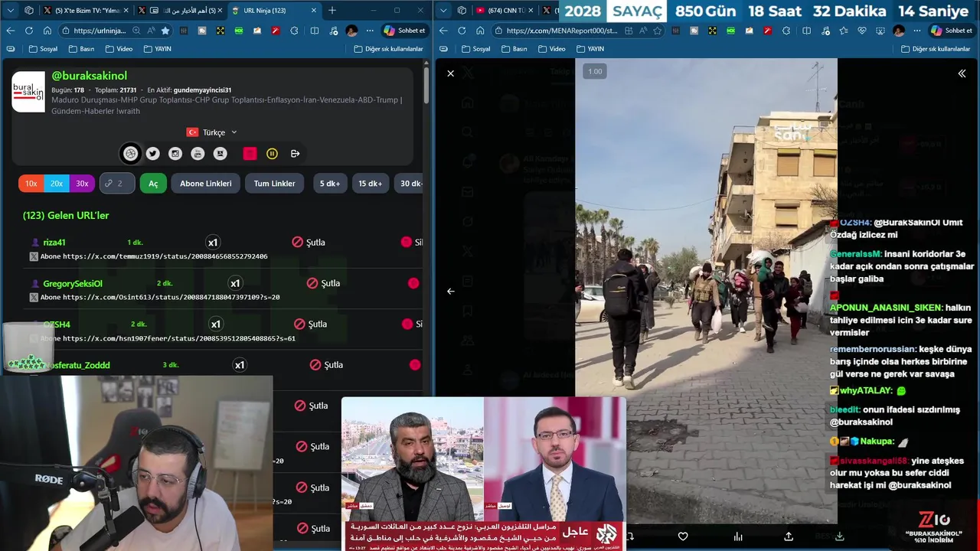
Task: Click x1 badge on riza41 row
Action: (213, 243)
